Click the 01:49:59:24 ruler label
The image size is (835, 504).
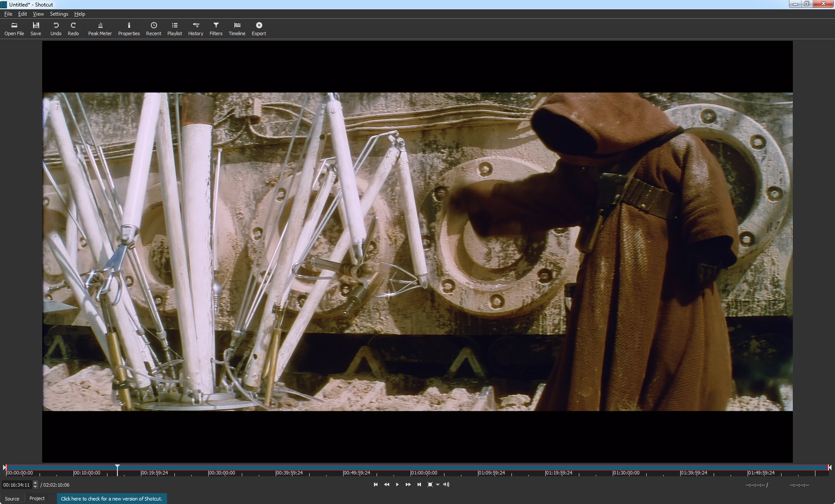coord(762,473)
